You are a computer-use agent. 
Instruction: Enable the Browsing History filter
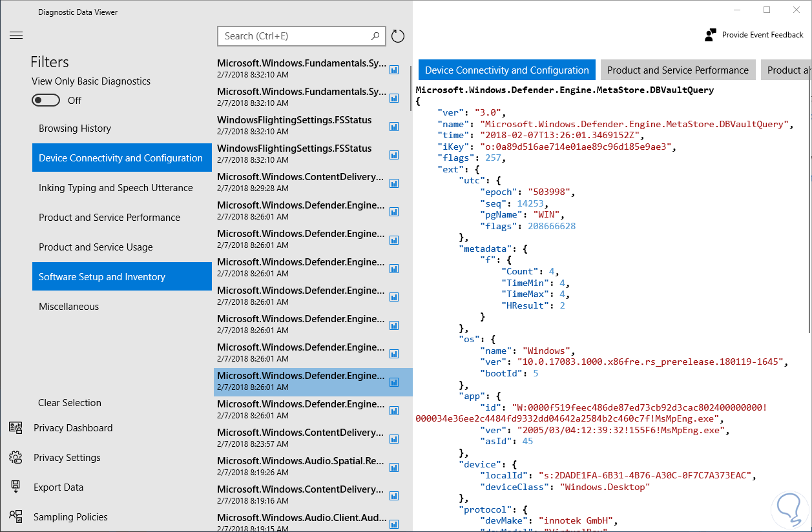(x=75, y=128)
